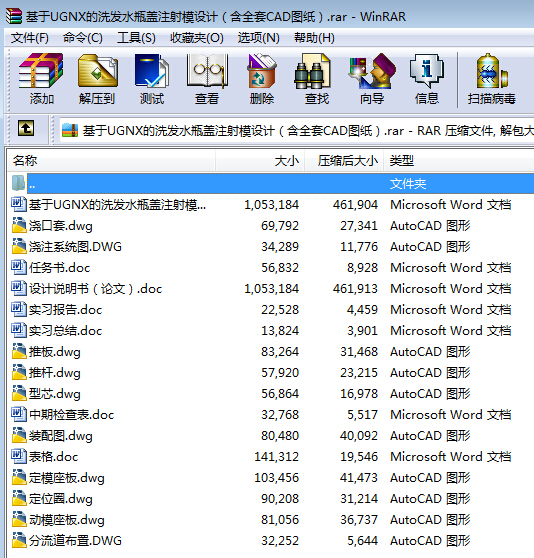Click the 查找 (Find) binoculars icon
Viewport: 534px width, 558px height.
pos(313,70)
